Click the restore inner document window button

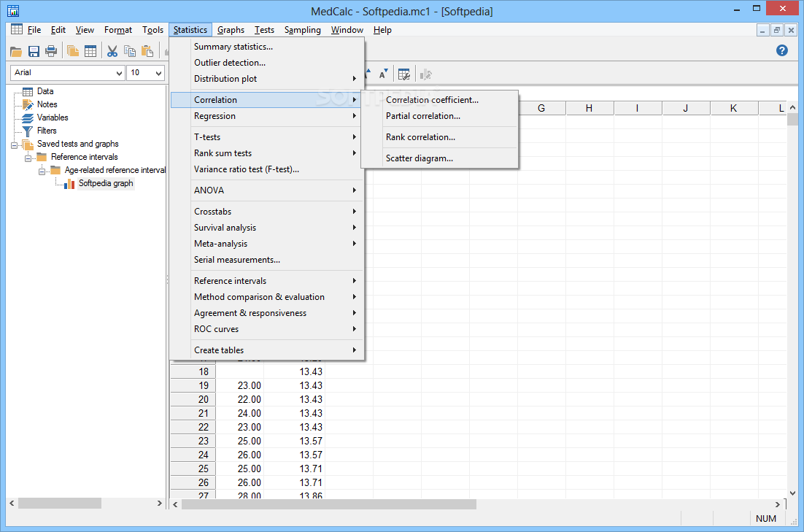[x=777, y=30]
